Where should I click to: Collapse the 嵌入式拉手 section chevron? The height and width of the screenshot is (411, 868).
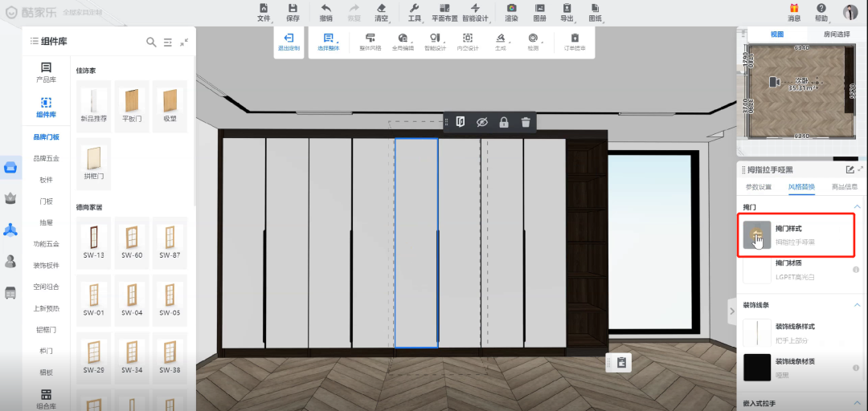point(857,403)
